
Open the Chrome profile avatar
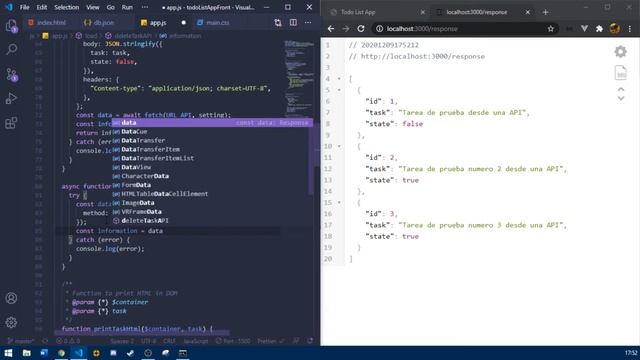point(615,29)
